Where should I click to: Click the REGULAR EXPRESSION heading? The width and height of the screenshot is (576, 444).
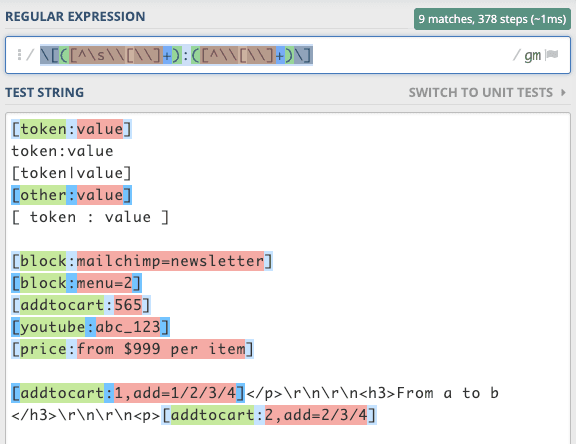tap(75, 17)
